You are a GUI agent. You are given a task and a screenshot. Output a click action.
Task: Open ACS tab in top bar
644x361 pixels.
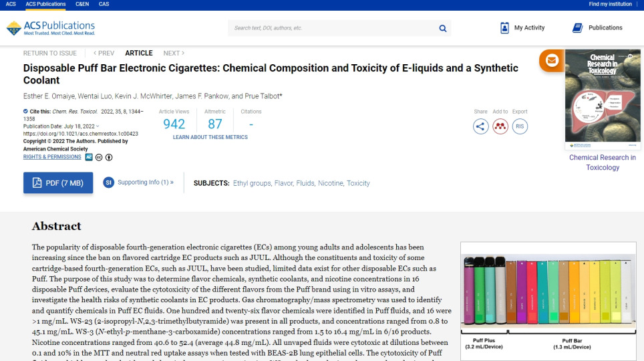11,4
